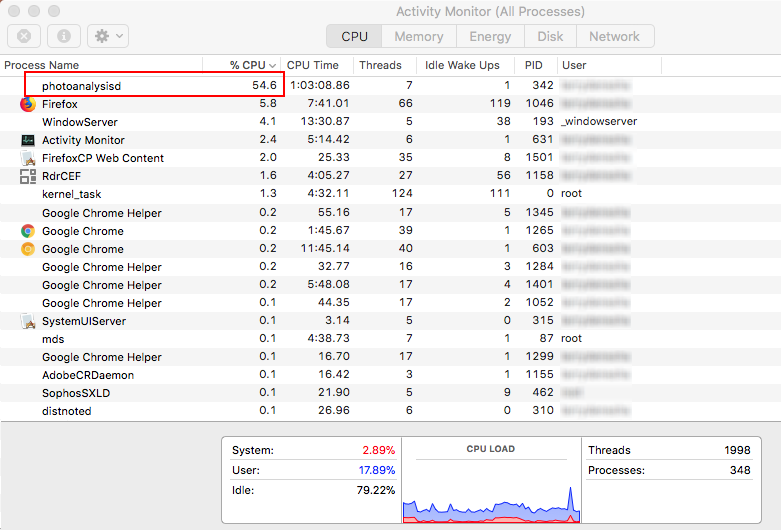Screen dimensions: 781x530
Task: Select the RdrCEF process name
Action: click(61, 176)
